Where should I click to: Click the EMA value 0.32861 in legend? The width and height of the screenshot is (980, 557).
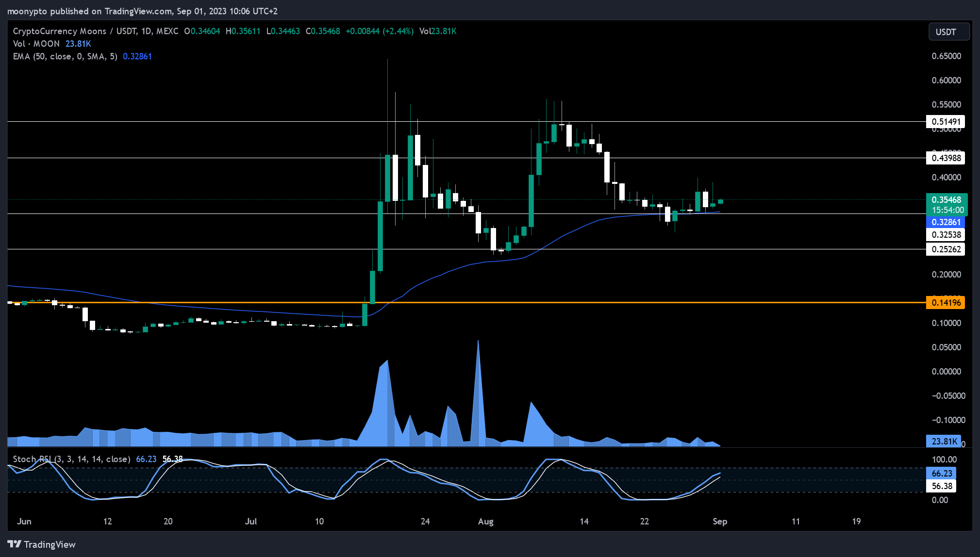point(137,56)
